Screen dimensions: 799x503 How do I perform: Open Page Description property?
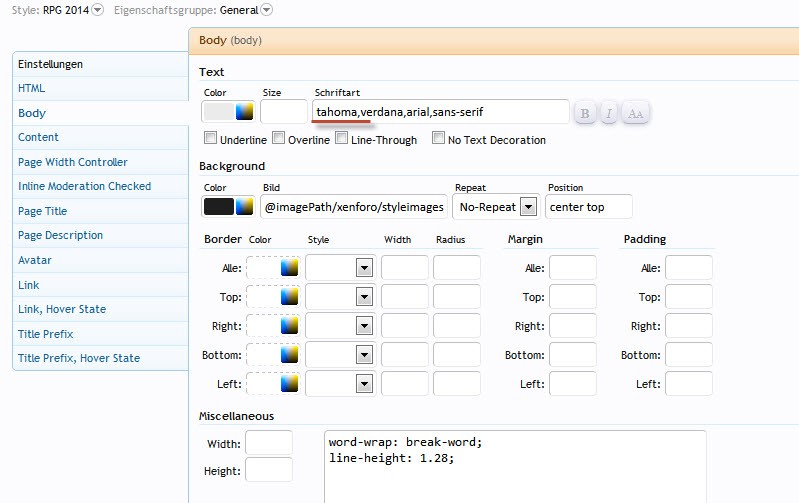[x=100, y=235]
